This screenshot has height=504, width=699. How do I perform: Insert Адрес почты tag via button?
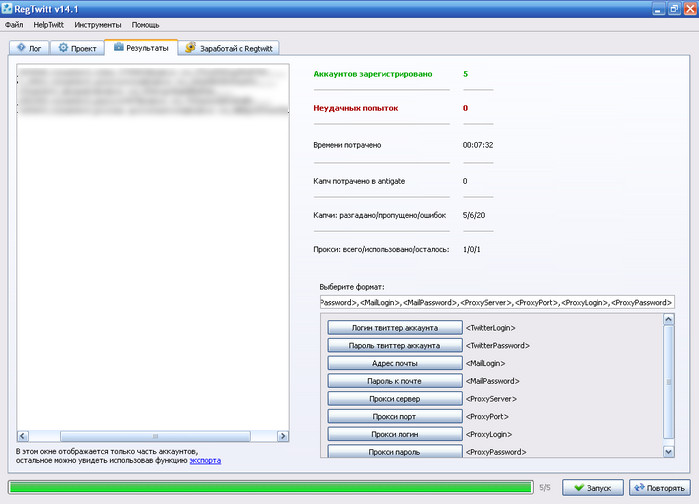point(395,363)
